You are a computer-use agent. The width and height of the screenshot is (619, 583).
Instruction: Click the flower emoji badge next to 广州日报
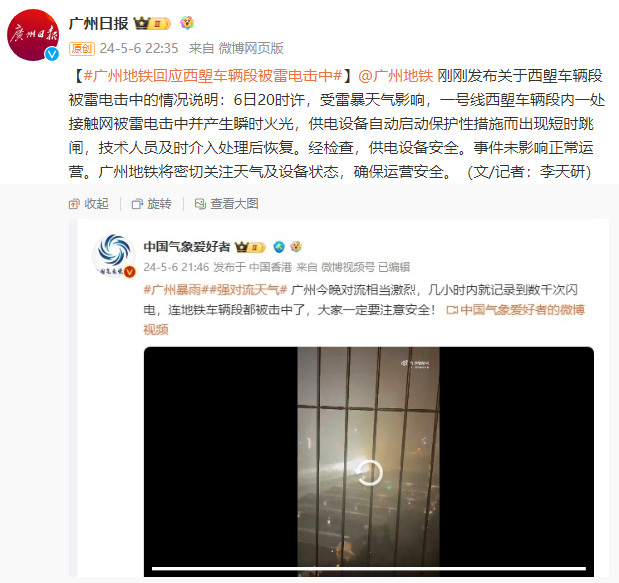click(x=187, y=23)
